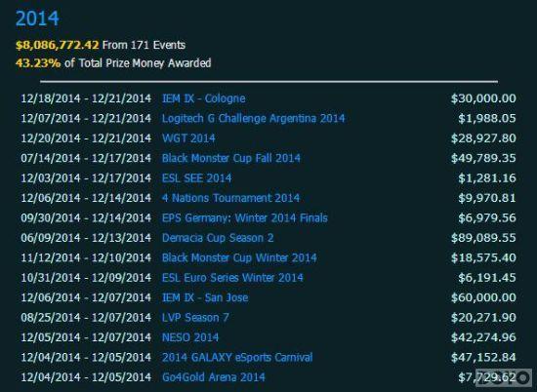This screenshot has height=392, width=537.
Task: Open the IEM IX - San Jose link
Action: coord(205,297)
